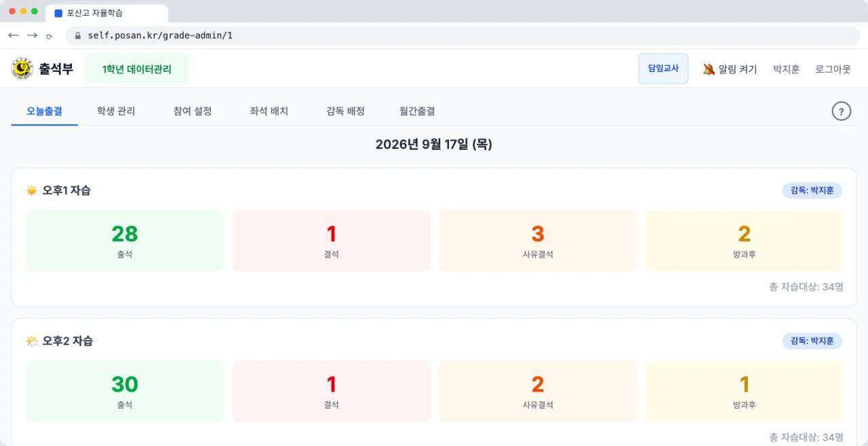This screenshot has width=868, height=446.
Task: Click the browser back arrow
Action: pyautogui.click(x=14, y=35)
